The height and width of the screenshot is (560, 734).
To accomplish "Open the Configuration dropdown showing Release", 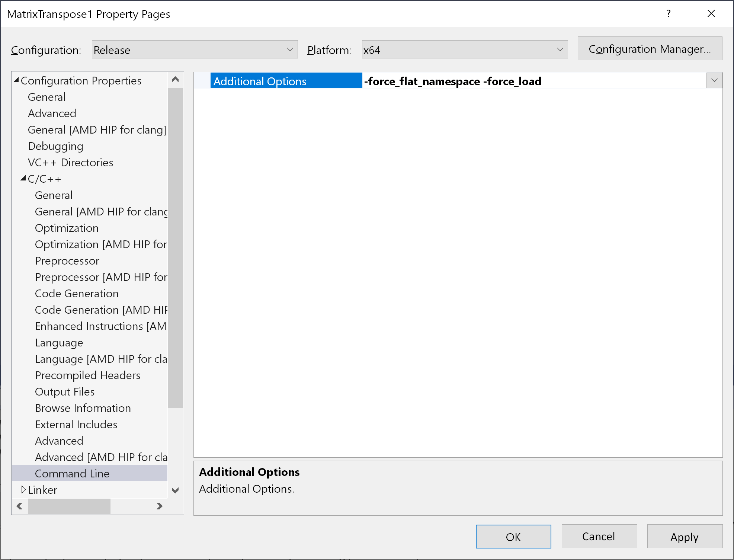I will (195, 49).
